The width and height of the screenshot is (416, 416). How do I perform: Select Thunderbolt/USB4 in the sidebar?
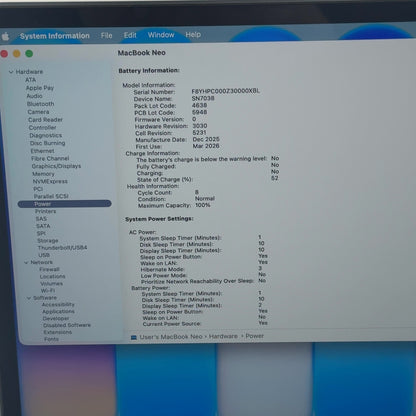click(x=62, y=248)
